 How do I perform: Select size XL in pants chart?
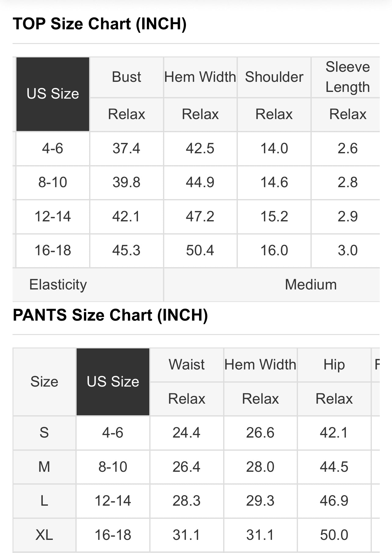pyautogui.click(x=44, y=535)
